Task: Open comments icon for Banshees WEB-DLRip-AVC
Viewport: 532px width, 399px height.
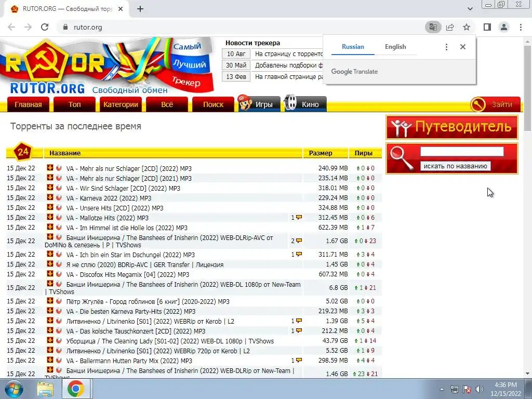Action: tap(299, 241)
